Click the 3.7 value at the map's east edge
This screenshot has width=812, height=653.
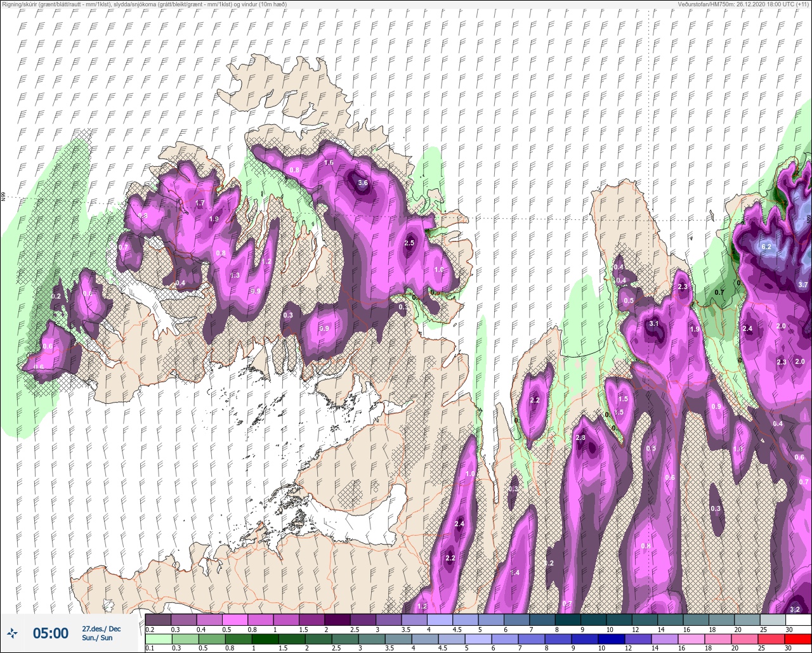pos(803,285)
